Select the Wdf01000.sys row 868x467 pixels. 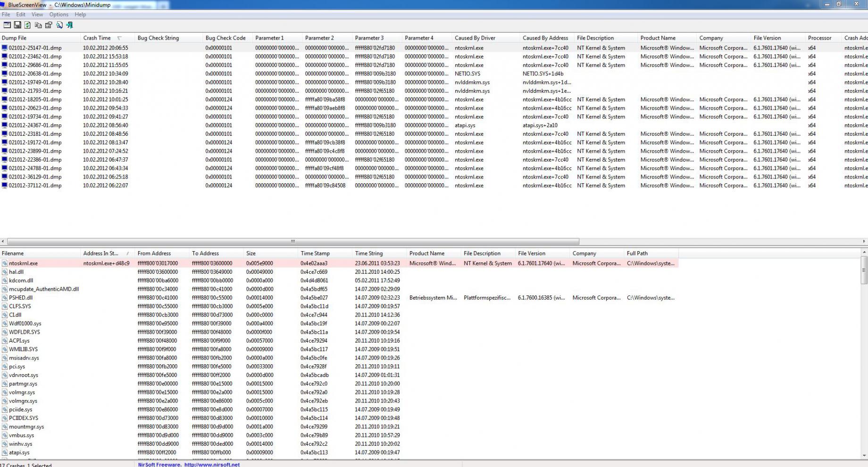click(339, 324)
